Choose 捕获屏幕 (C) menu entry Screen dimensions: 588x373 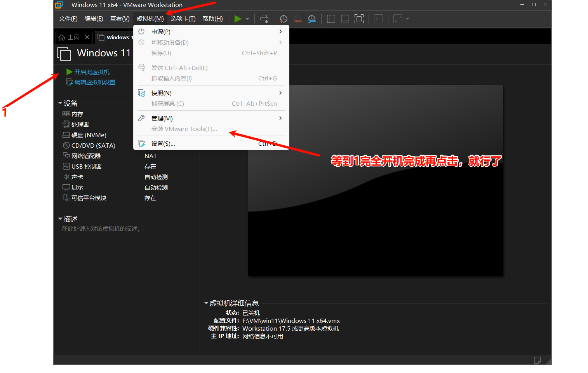coord(211,103)
